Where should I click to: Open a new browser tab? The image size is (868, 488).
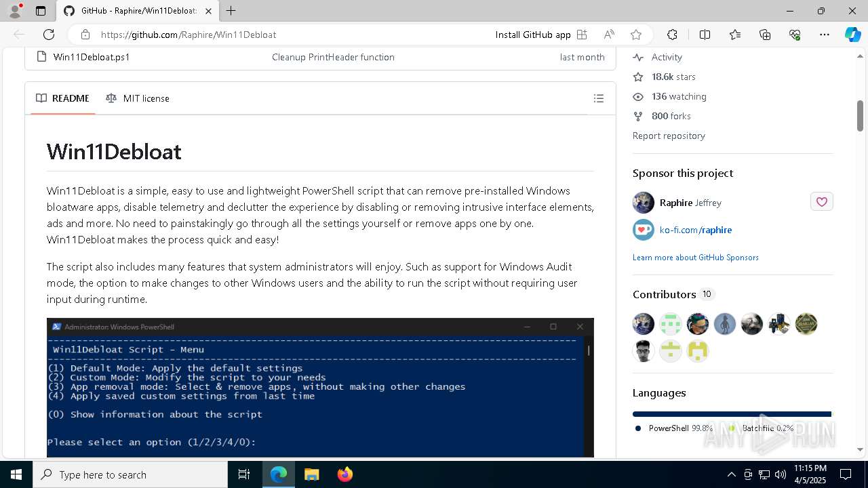tap(231, 11)
